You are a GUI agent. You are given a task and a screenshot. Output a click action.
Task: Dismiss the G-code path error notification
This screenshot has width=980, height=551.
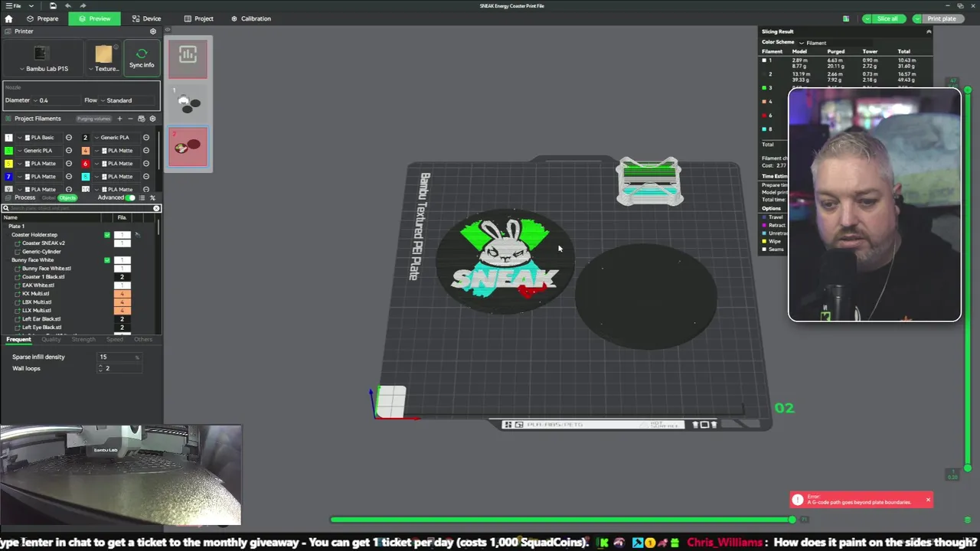[928, 500]
